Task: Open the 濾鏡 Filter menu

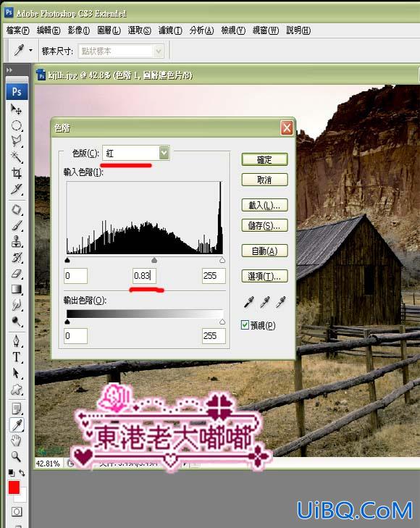Action: click(170, 30)
